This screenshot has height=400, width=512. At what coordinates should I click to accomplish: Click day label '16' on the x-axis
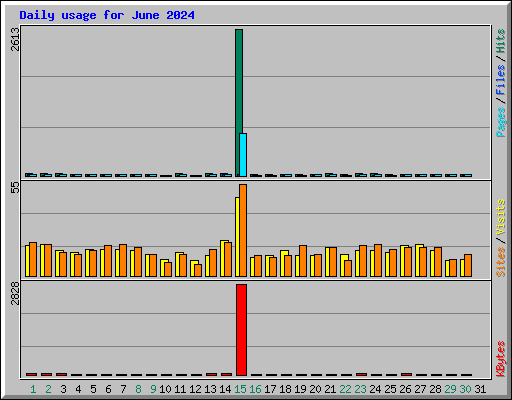(255, 389)
